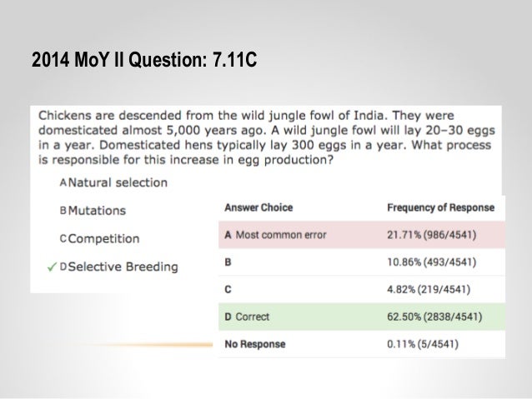The height and width of the screenshot is (399, 532).
Task: Select the green D Correct row
Action: coord(362,317)
